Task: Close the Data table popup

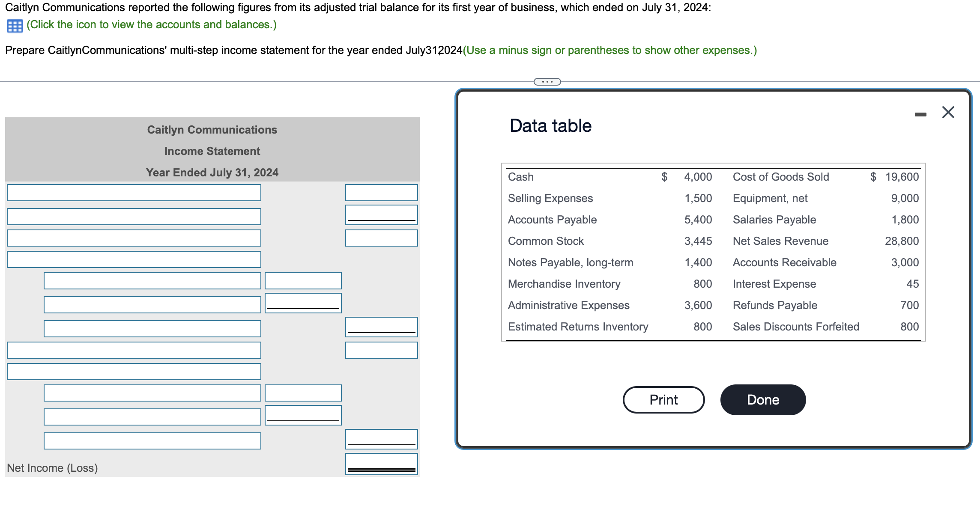Action: pyautogui.click(x=948, y=113)
